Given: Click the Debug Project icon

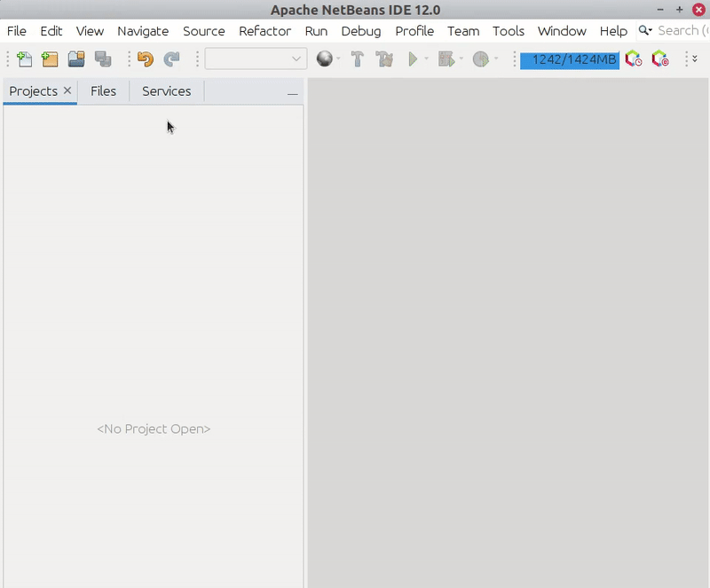Looking at the screenshot, I should (446, 59).
